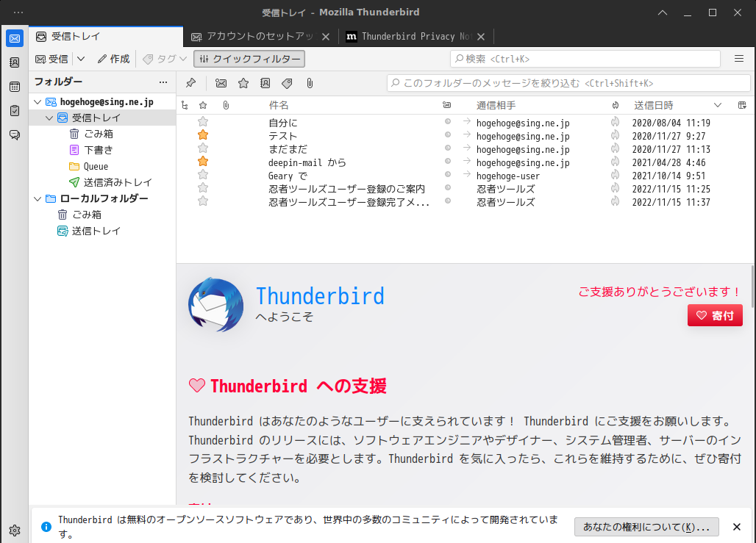Open column picker for message list

pyautogui.click(x=742, y=105)
